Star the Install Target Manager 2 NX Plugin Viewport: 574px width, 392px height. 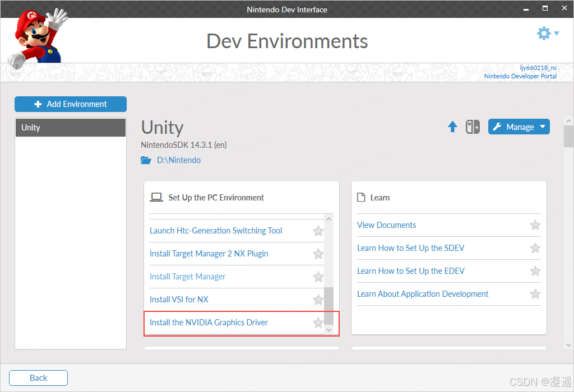pos(318,254)
